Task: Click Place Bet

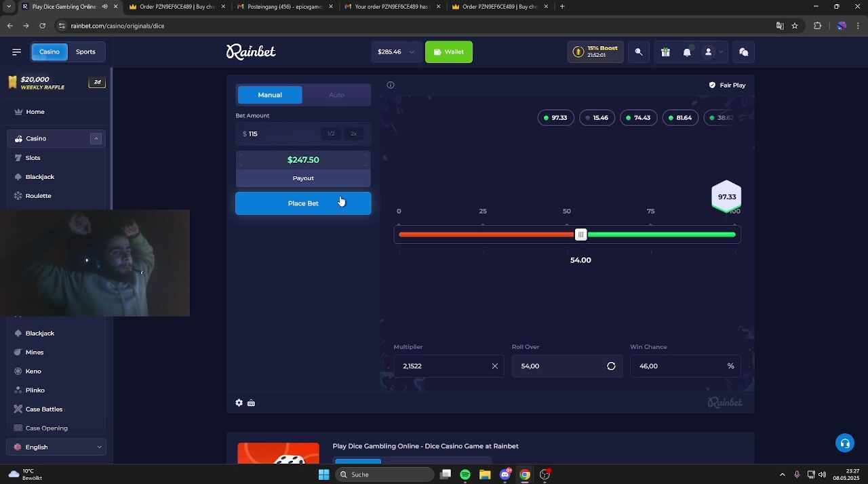Action: (x=303, y=203)
